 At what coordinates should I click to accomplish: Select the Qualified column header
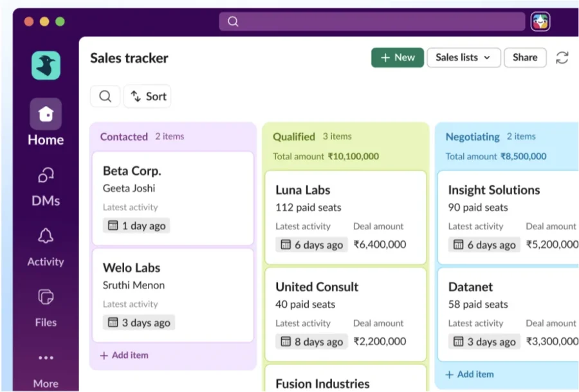coord(294,137)
